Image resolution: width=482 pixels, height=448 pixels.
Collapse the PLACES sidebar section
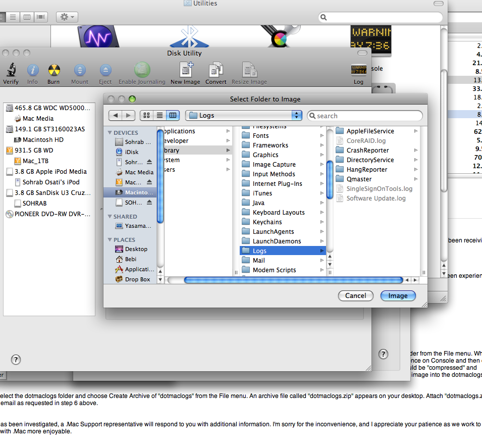pyautogui.click(x=110, y=240)
